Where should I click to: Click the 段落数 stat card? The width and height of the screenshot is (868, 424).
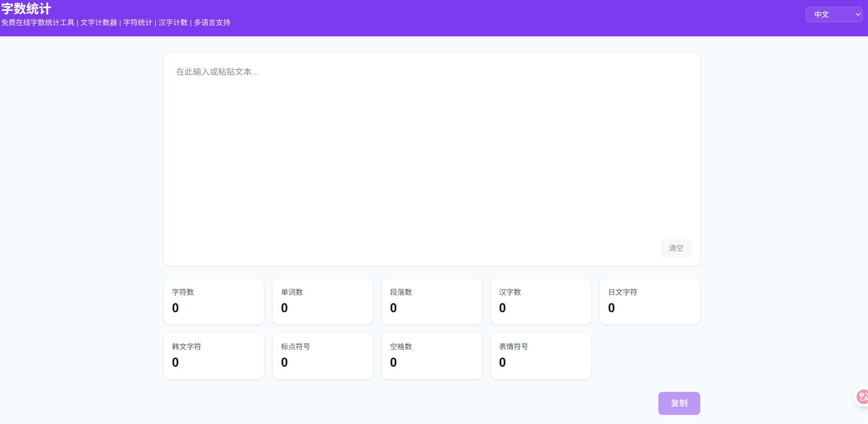(432, 301)
